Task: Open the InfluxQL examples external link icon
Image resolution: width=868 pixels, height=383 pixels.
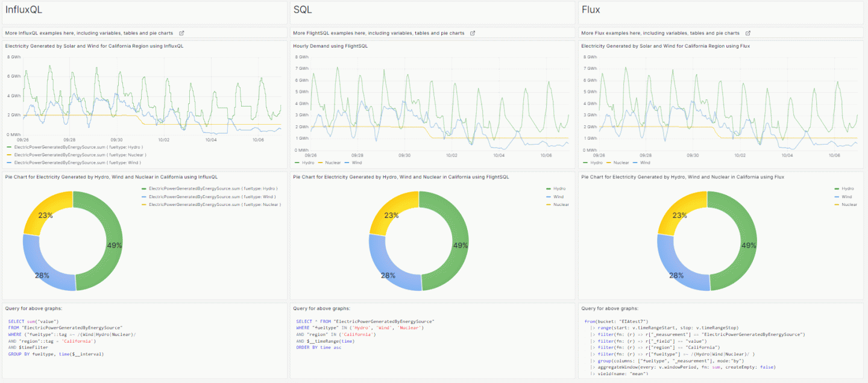Action: [182, 33]
